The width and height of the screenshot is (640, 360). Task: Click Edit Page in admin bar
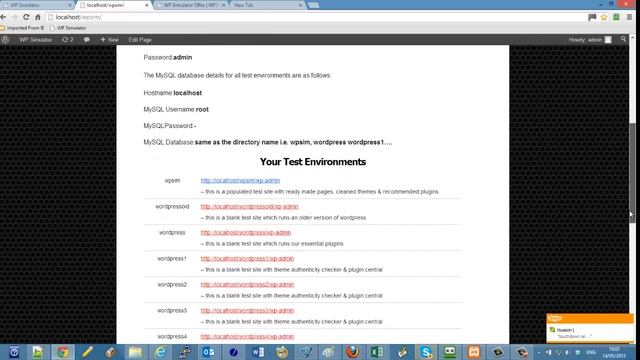[x=140, y=40]
